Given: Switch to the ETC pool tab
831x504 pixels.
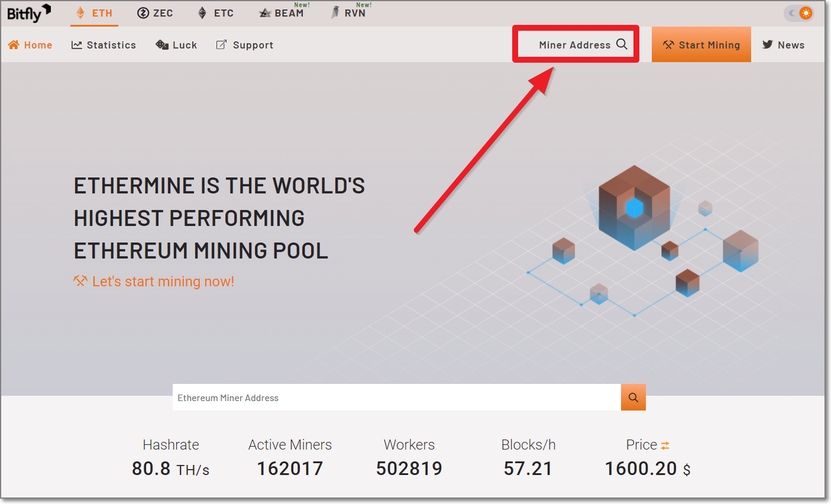Looking at the screenshot, I should (215, 13).
